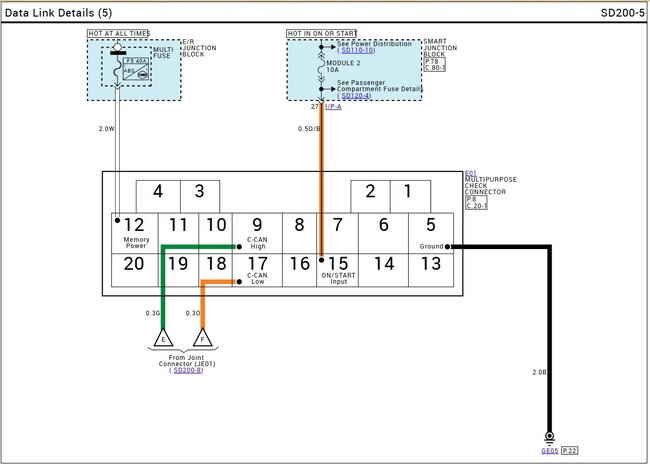The height and width of the screenshot is (465, 650).
Task: Click connector pin 11 cell
Action: pyautogui.click(x=178, y=233)
